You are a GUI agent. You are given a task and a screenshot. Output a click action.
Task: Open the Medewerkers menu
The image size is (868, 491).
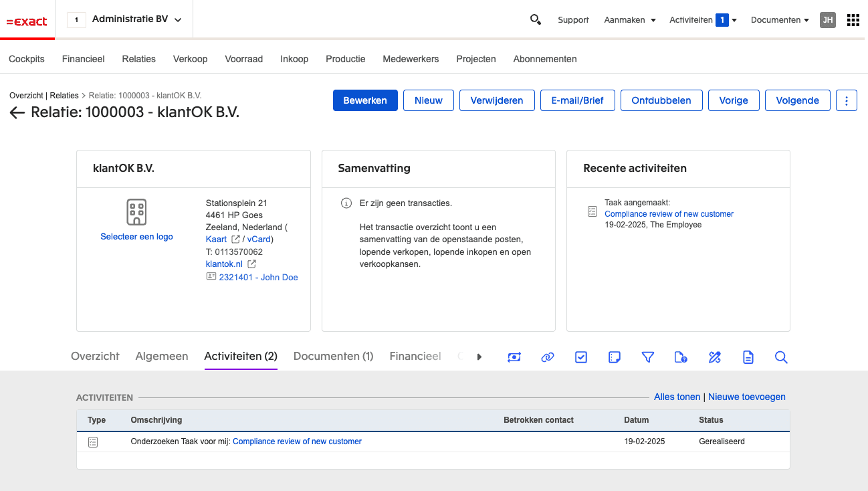pos(411,59)
